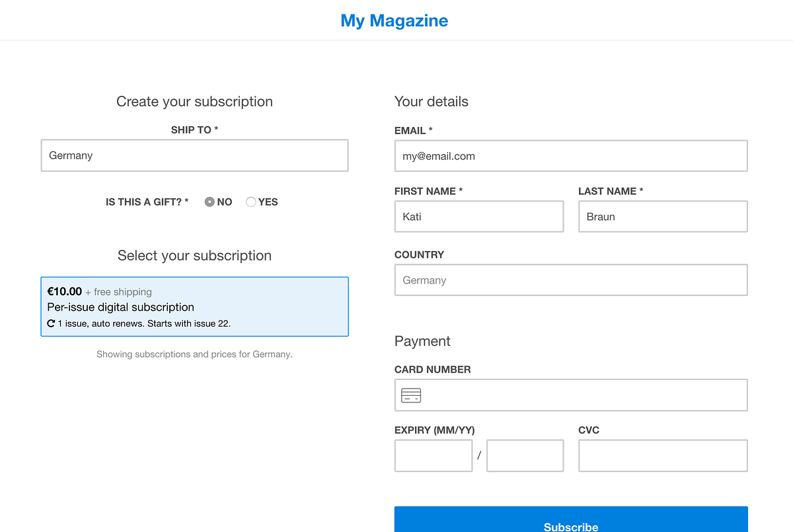Select YES for is this a gift

tap(250, 202)
